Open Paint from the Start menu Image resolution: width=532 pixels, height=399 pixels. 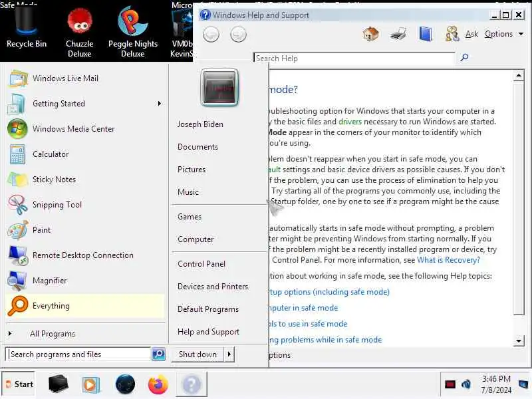pos(85,230)
